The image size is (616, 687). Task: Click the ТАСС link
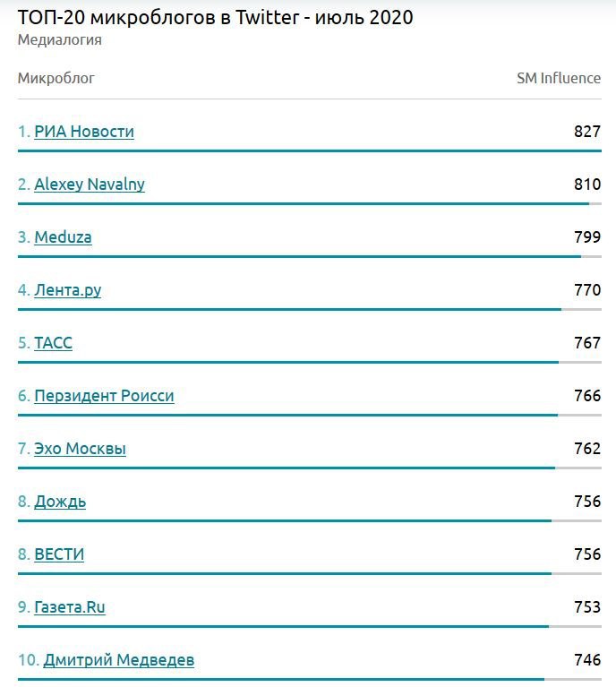click(x=53, y=343)
